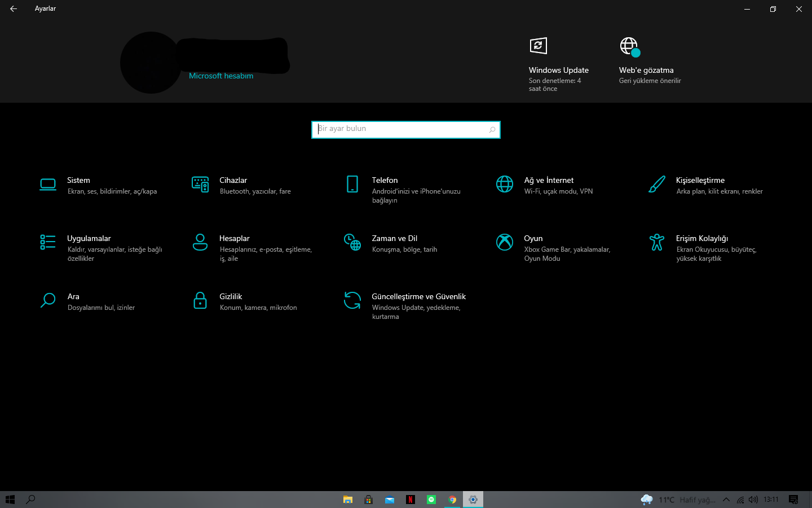Click the Ara magnifier category icon
This screenshot has height=508, width=812.
pyautogui.click(x=48, y=300)
